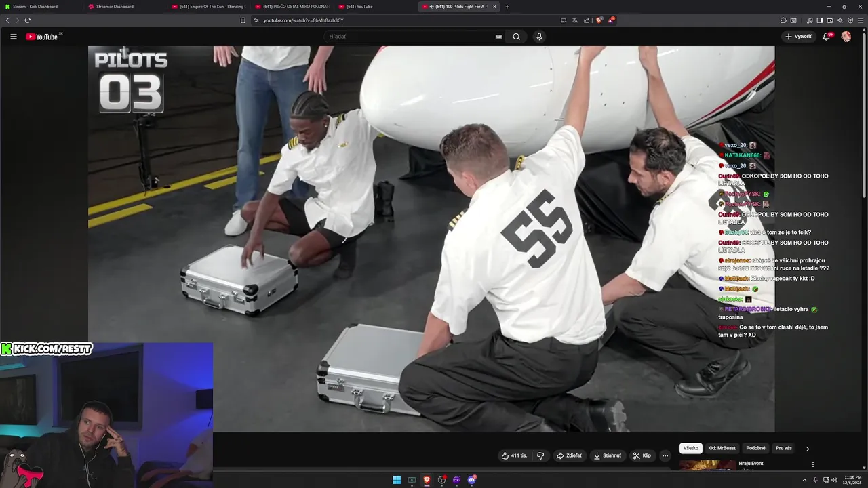Dislike the video with thumbs-down
This screenshot has height=488, width=868.
(540, 455)
